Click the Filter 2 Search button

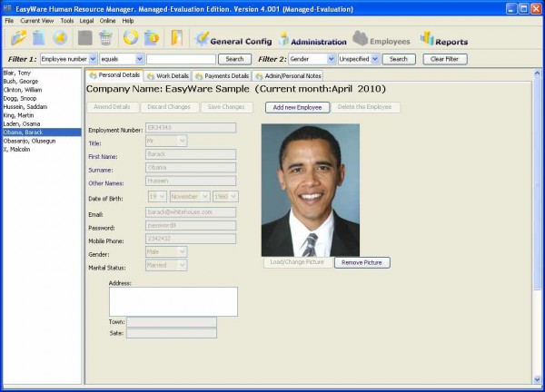(399, 59)
